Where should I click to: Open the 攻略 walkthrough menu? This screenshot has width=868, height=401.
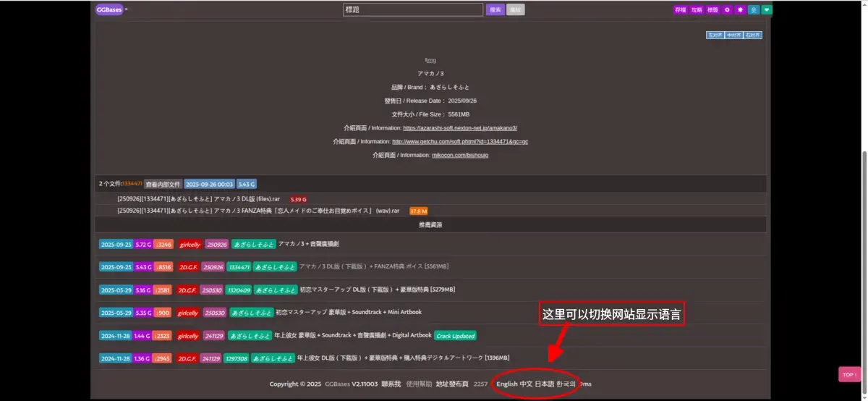[697, 10]
